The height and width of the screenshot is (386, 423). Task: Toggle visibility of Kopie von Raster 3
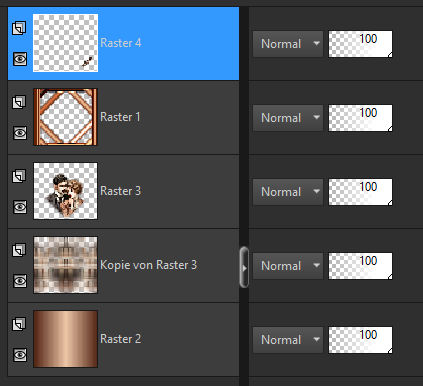[20, 281]
